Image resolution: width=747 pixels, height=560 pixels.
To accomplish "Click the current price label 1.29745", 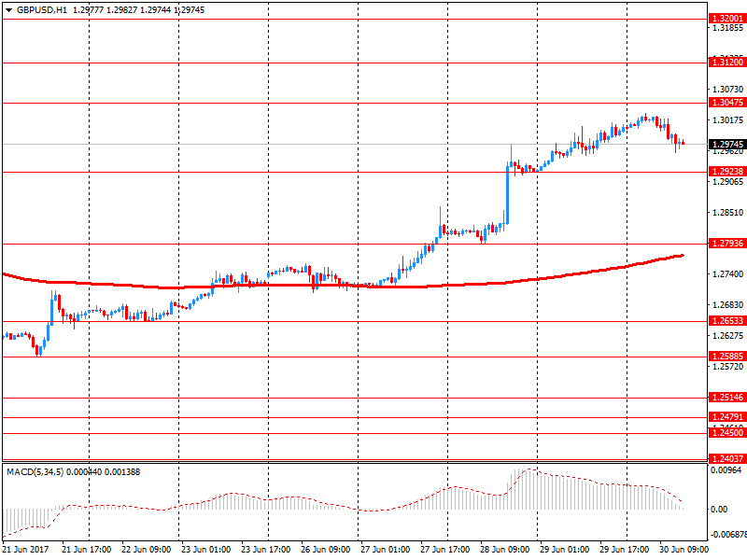I will 727,145.
